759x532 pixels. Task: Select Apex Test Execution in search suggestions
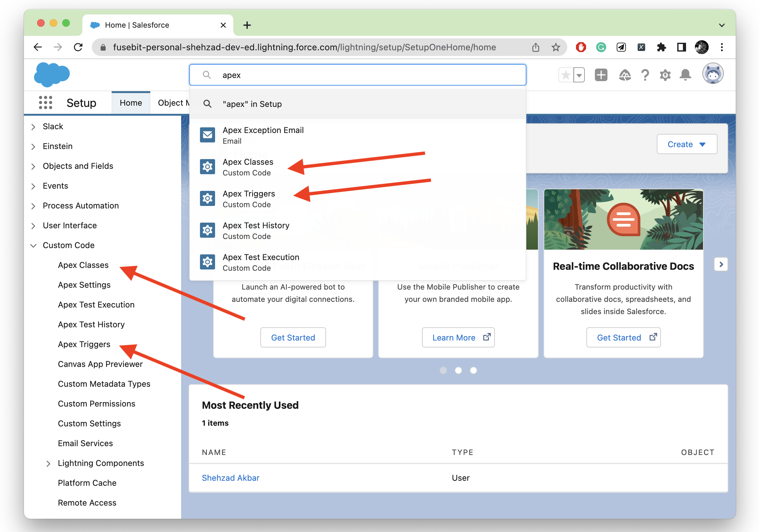point(357,262)
